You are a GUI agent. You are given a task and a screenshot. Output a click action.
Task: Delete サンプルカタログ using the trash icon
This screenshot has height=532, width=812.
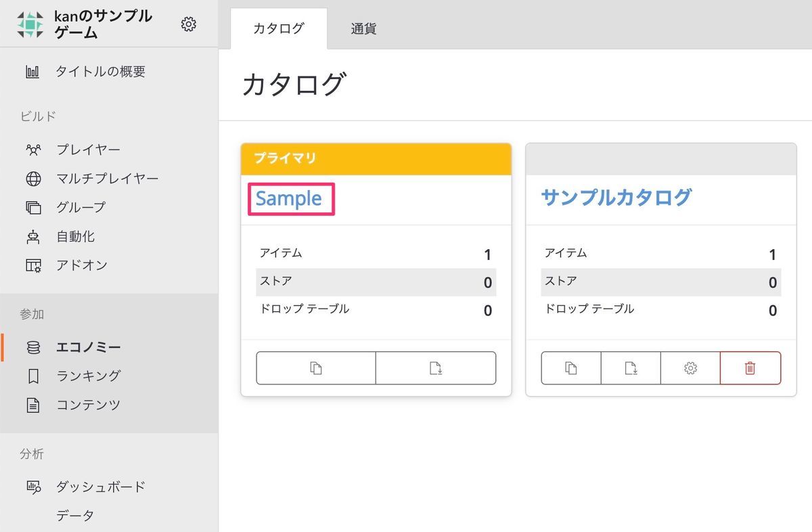click(751, 368)
